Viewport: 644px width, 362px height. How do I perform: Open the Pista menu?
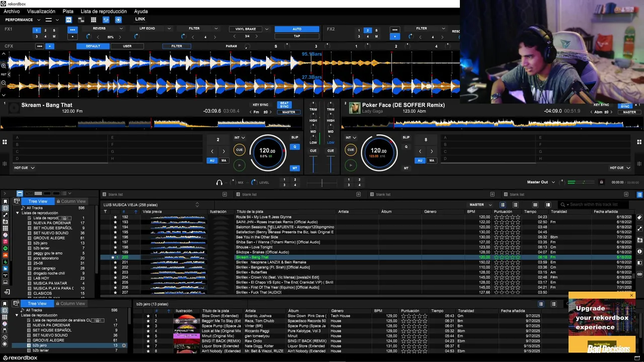[x=68, y=11]
